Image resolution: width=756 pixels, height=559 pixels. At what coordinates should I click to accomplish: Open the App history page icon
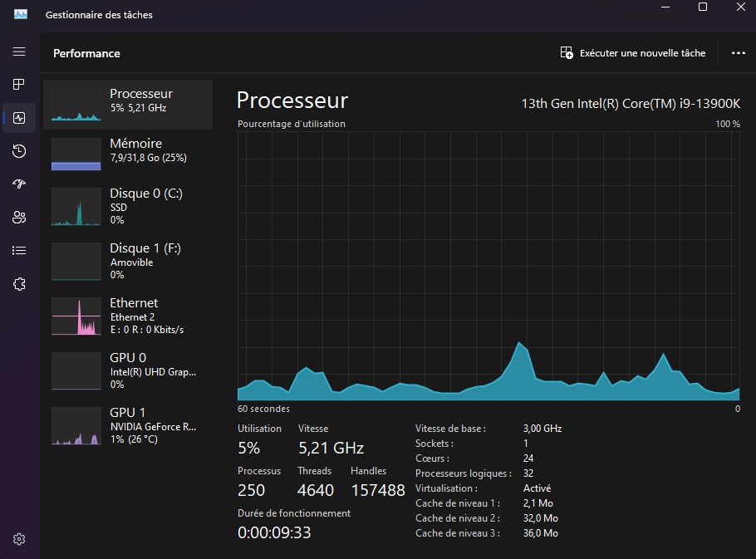tap(19, 151)
